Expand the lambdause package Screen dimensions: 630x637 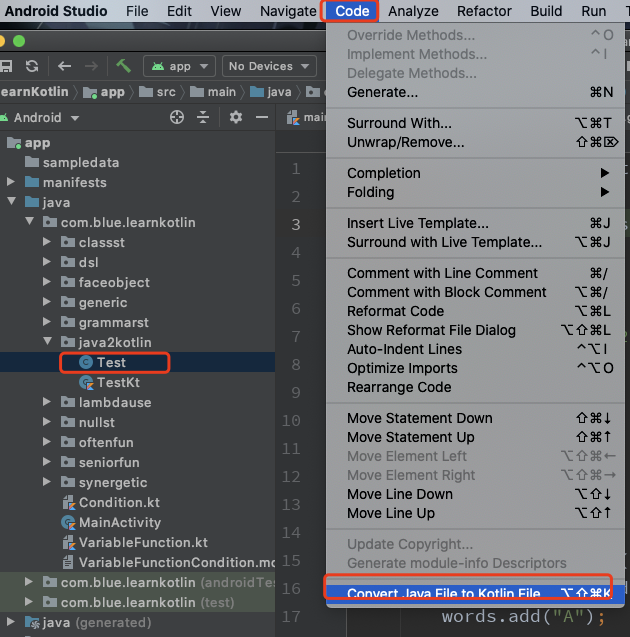click(47, 402)
